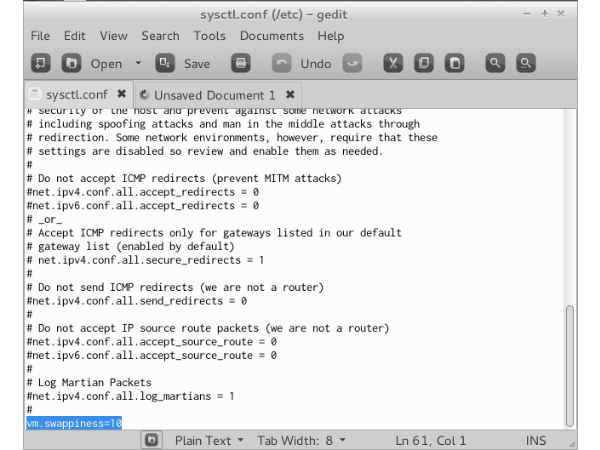Click the Open text label in toolbar
The width and height of the screenshot is (600, 450).
tap(106, 64)
